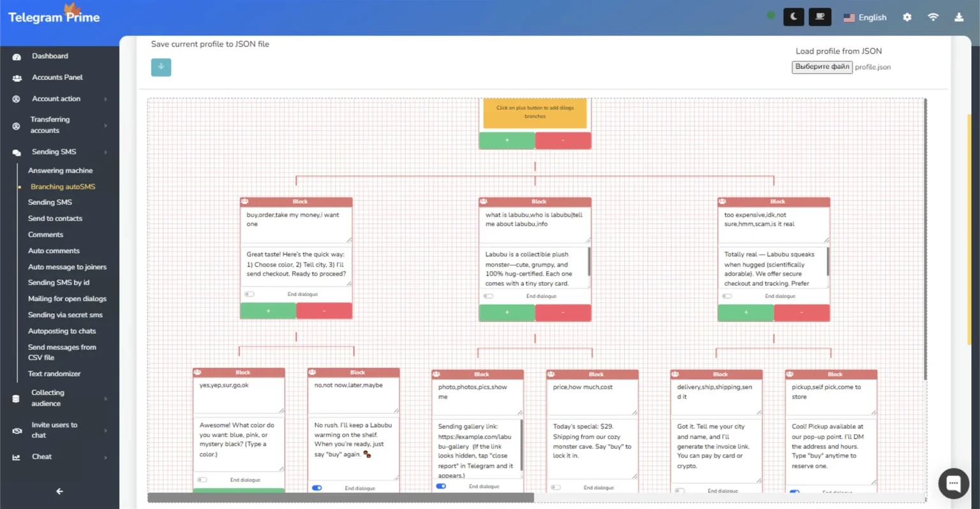Screen dimensions: 980x509
Task: Click the save-to-JSON download button icon
Action: point(161,67)
